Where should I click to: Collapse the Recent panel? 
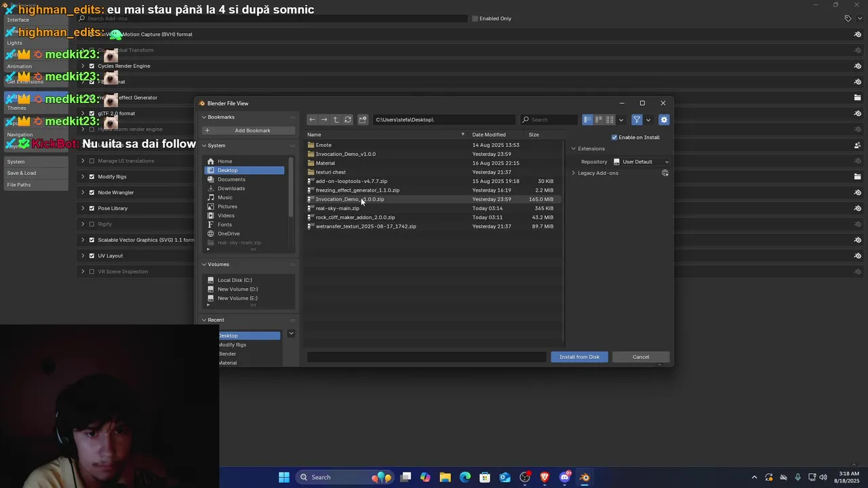point(204,319)
